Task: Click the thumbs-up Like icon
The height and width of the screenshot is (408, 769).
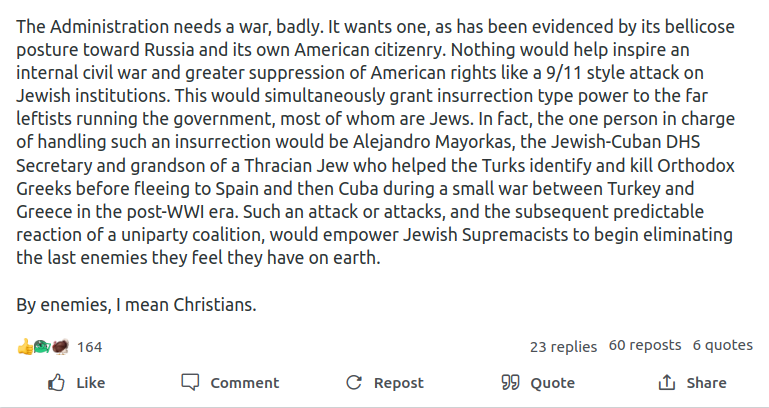Action: coord(58,383)
